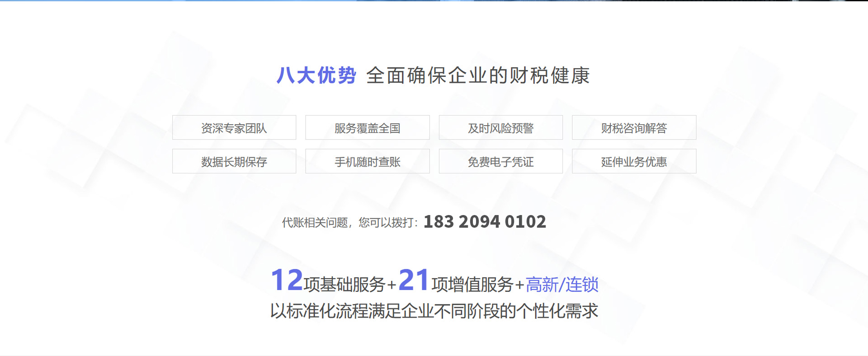Click the blue 八大优势 heading
This screenshot has height=356, width=868.
[x=316, y=75]
